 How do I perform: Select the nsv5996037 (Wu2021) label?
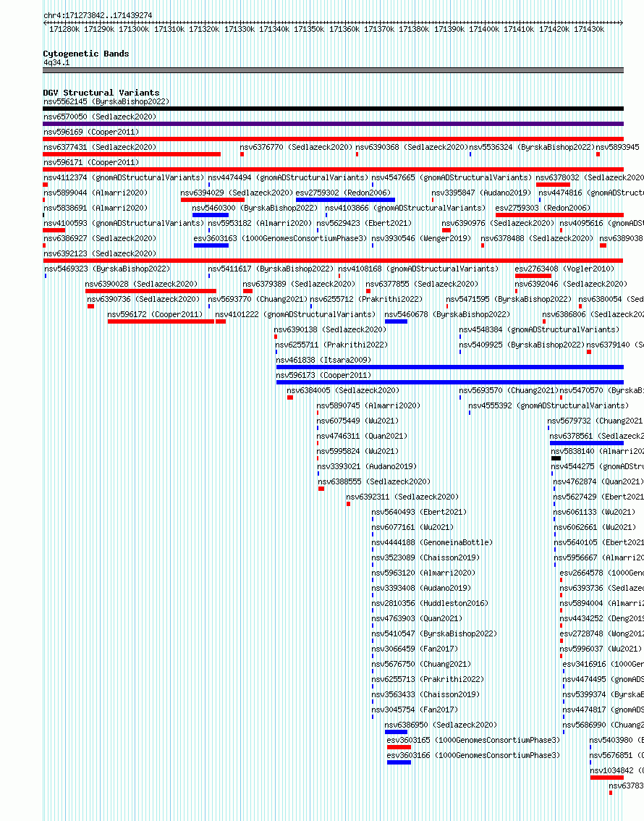(601, 648)
